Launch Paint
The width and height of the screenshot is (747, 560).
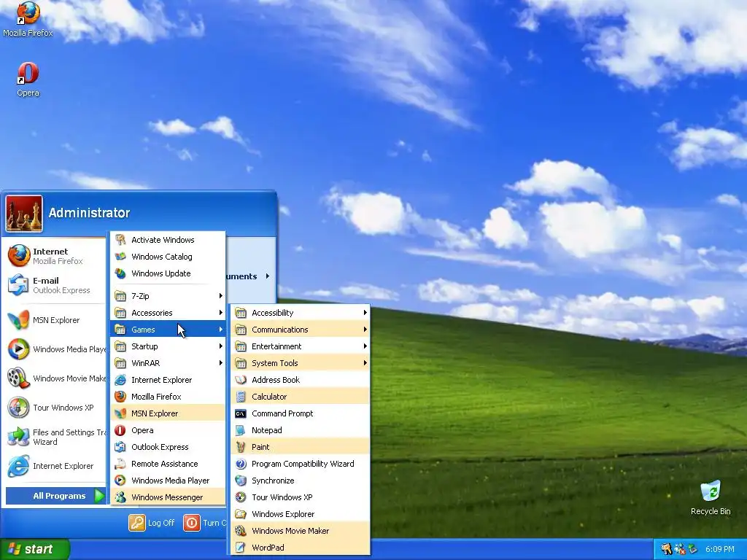point(301,447)
